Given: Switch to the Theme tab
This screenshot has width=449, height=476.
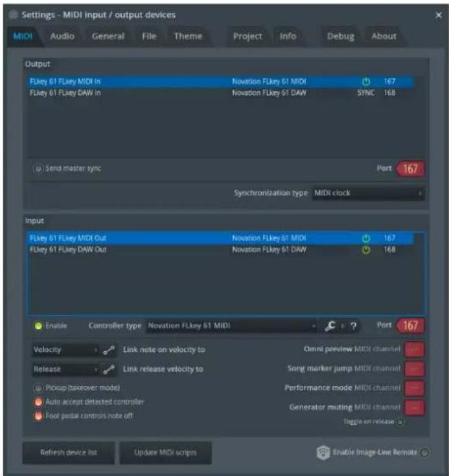Looking at the screenshot, I should pos(188,36).
